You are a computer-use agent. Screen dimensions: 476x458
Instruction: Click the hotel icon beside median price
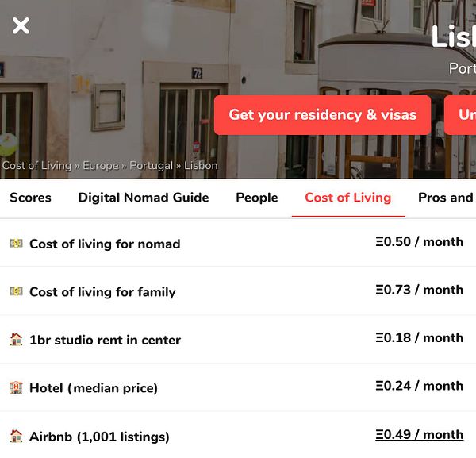point(16,387)
